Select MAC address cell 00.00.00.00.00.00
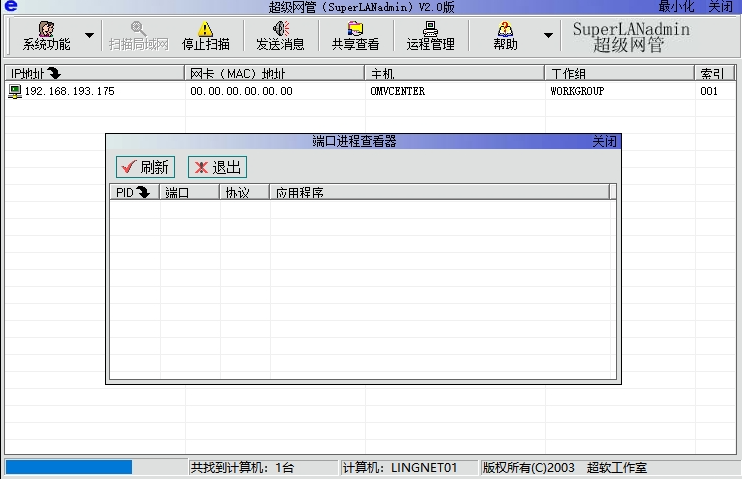This screenshot has width=742, height=479. point(241,91)
